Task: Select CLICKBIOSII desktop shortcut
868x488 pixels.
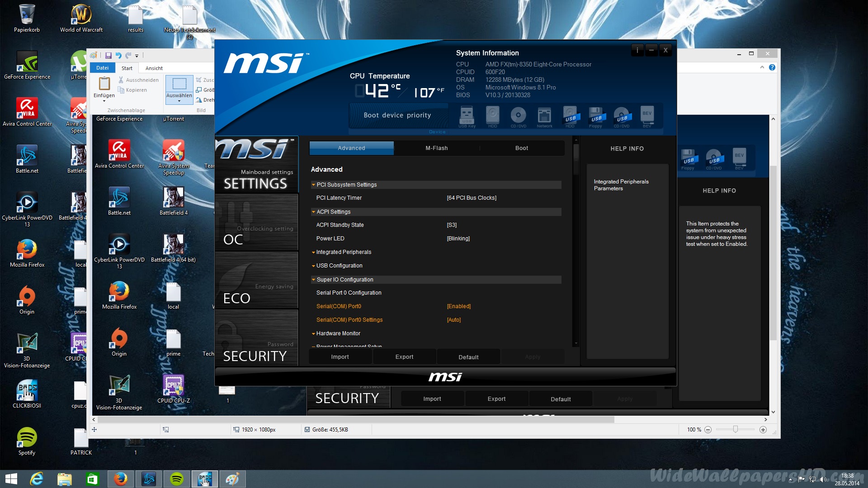Action: pos(27,394)
